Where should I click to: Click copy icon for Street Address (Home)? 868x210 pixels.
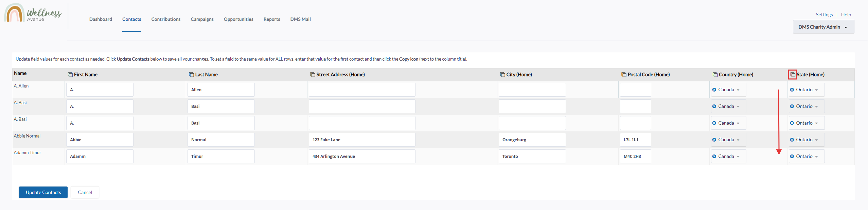313,75
